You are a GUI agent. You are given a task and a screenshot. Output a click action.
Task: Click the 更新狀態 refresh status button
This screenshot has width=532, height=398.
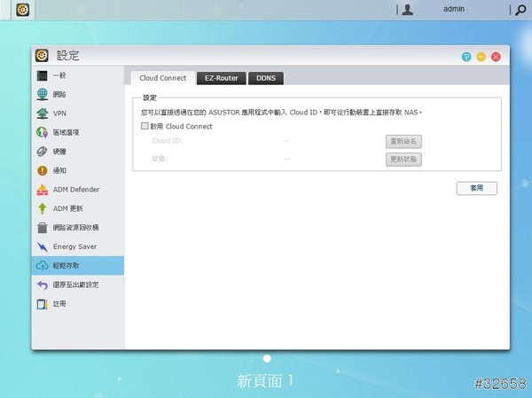[403, 160]
